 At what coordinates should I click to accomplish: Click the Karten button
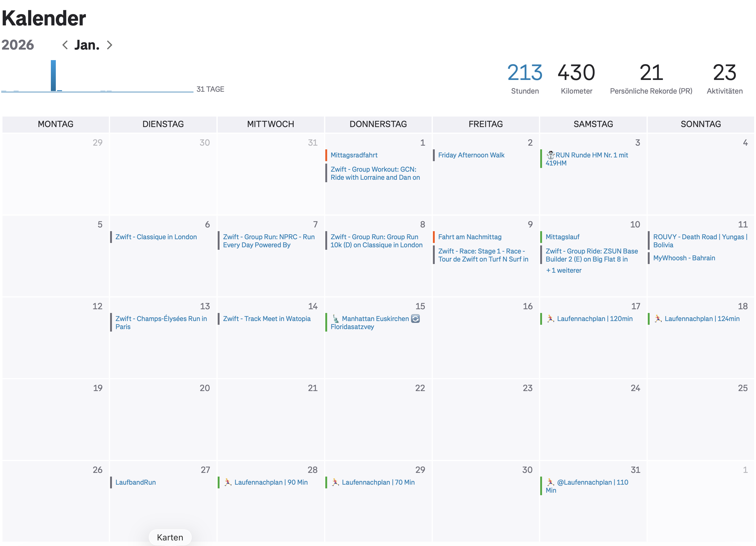point(170,537)
